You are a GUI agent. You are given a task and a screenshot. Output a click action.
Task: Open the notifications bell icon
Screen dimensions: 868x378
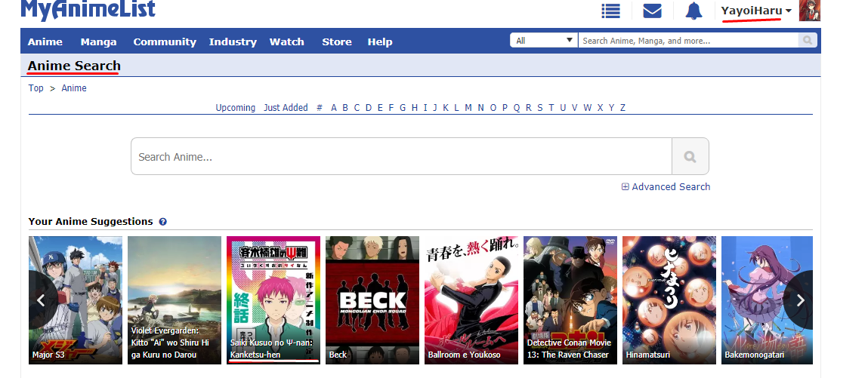(693, 11)
